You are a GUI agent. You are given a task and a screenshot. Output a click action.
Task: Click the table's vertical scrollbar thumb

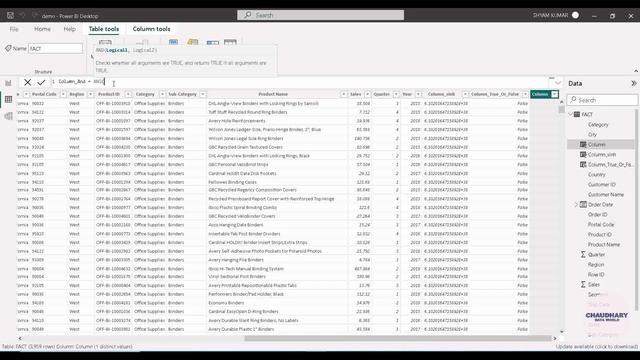(x=562, y=109)
